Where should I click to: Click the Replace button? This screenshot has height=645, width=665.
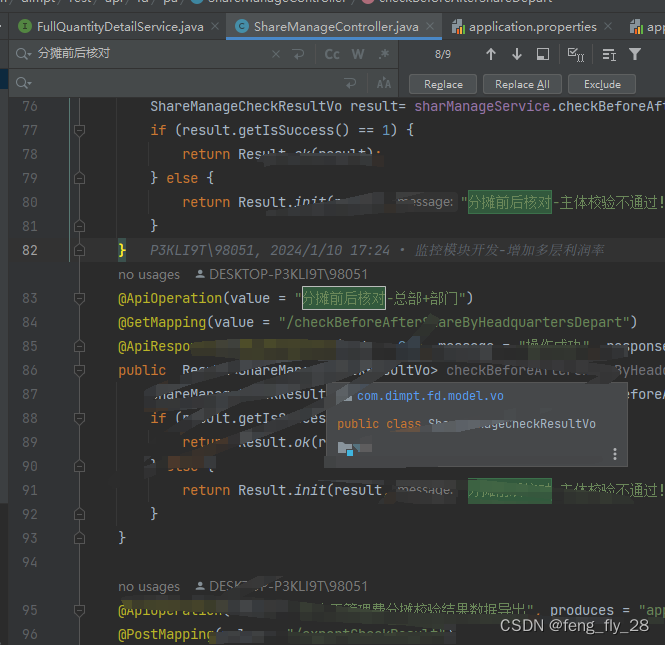tap(443, 84)
